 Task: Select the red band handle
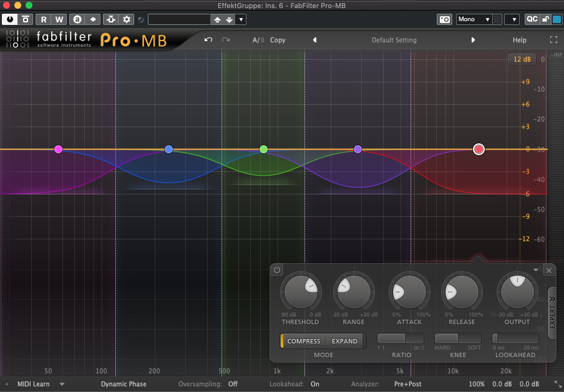(x=479, y=149)
